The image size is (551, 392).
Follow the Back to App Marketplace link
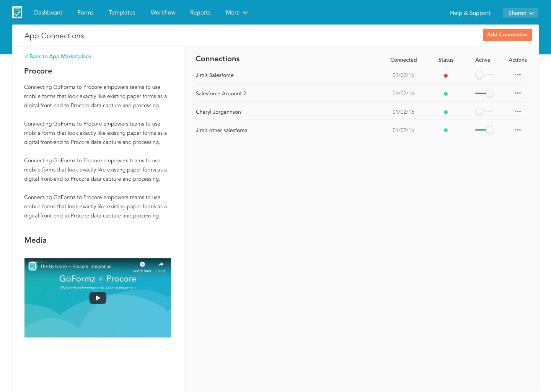point(58,56)
